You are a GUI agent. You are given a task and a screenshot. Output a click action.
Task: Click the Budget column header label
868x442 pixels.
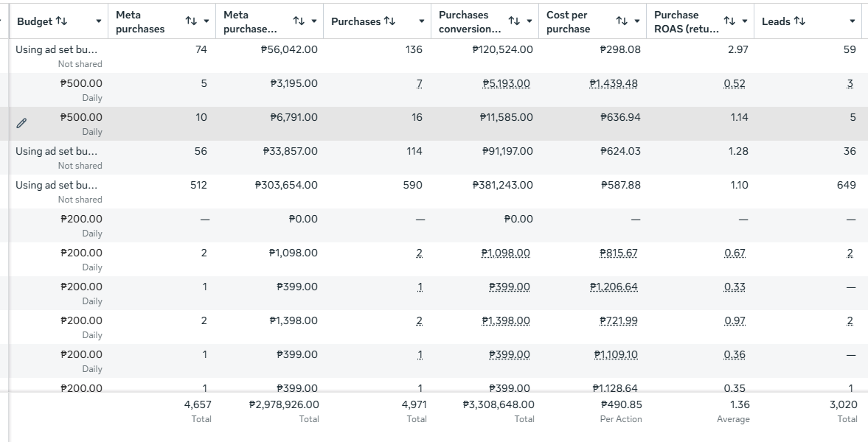coord(35,21)
